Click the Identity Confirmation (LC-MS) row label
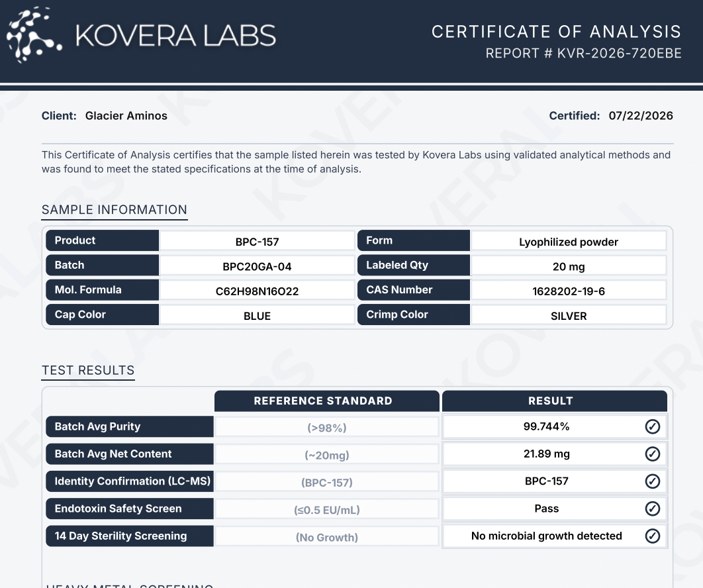 pos(130,481)
